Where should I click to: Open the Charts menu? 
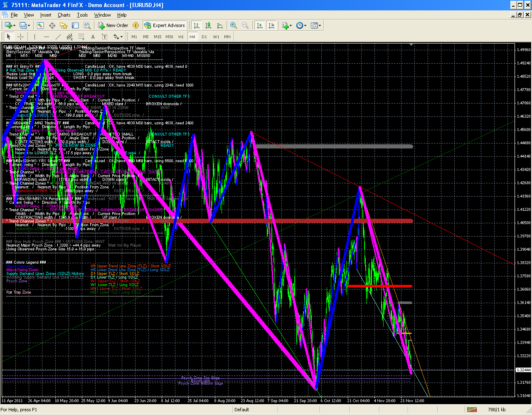coord(64,15)
